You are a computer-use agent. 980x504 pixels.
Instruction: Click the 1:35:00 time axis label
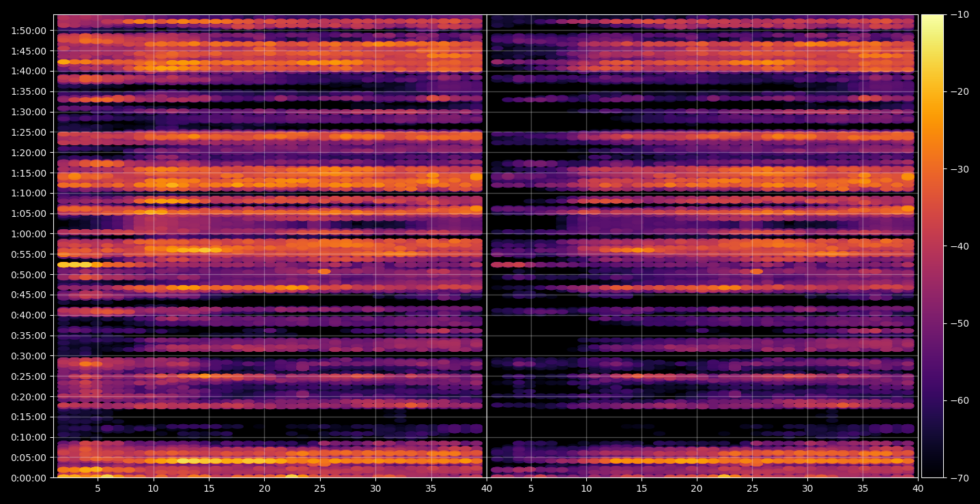[x=29, y=91]
